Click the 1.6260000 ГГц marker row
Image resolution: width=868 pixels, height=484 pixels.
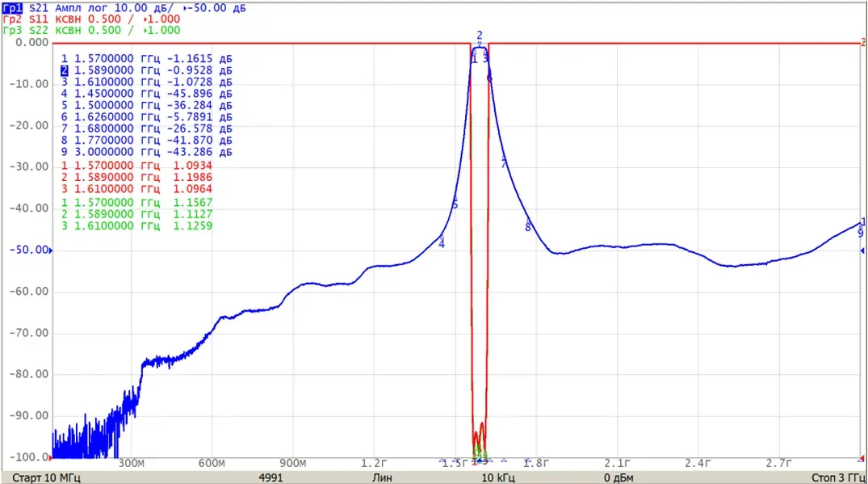147,117
